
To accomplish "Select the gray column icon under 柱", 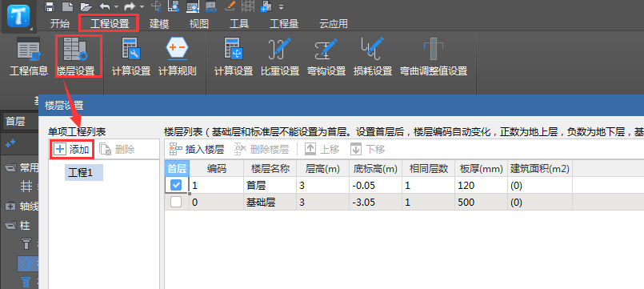I will 26,244.
